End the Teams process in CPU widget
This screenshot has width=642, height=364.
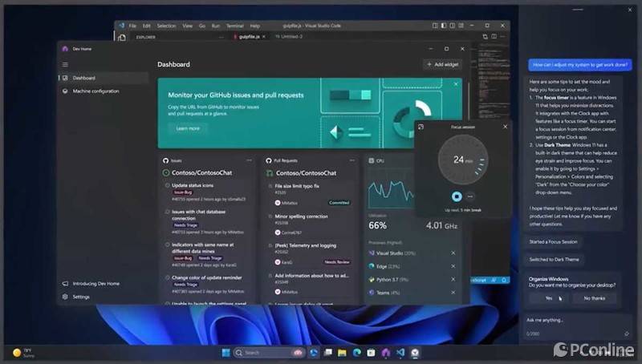(453, 293)
